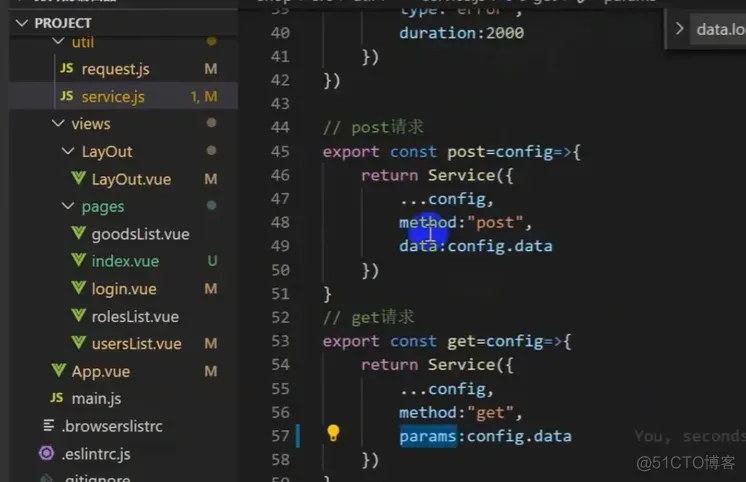
Task: Open login.vue from the pages folder
Action: point(124,288)
